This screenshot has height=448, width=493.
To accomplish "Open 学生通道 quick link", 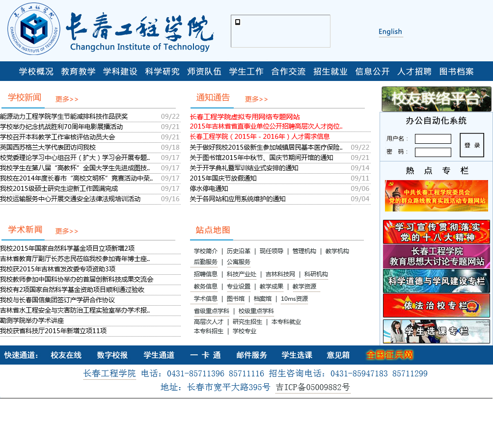I will pyautogui.click(x=159, y=355).
